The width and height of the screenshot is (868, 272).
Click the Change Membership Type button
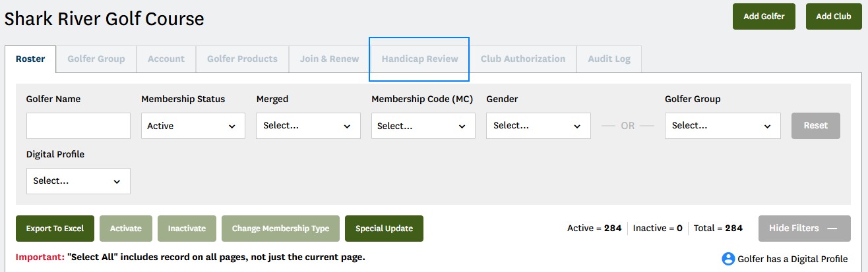[280, 229]
